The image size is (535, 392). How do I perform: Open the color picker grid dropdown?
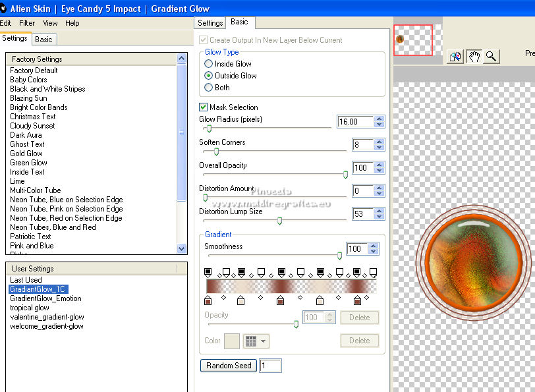(256, 341)
